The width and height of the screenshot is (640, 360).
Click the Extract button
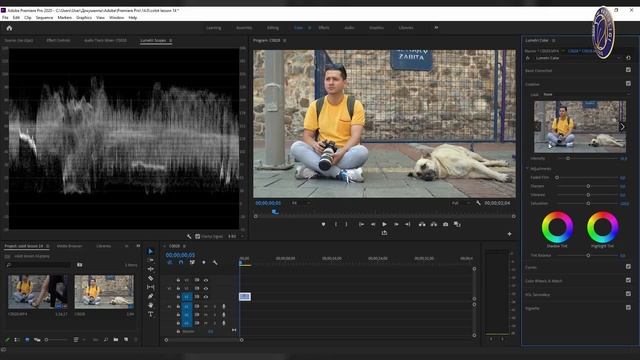433,224
